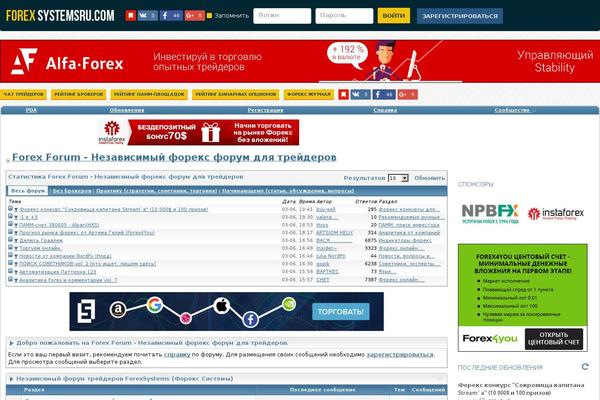Open the Обновления menu item
This screenshot has height=400, width=600.
pos(127,110)
